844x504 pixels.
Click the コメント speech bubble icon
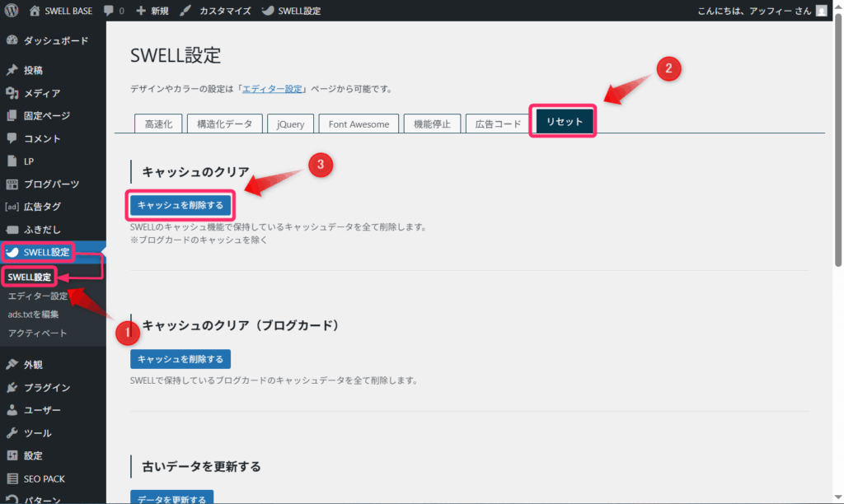(x=12, y=138)
